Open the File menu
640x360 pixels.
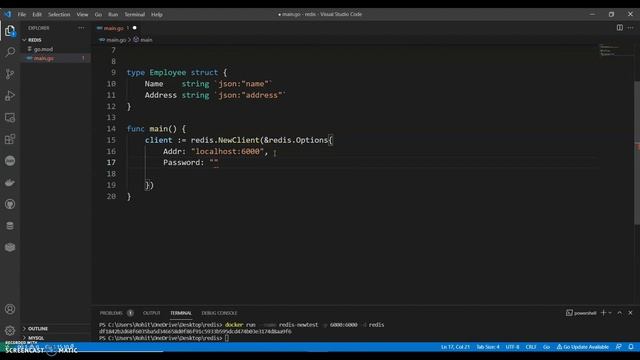tap(22, 14)
